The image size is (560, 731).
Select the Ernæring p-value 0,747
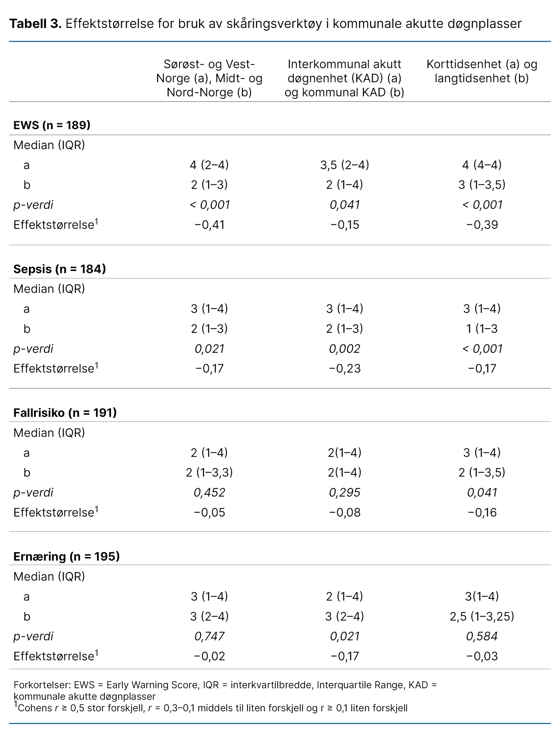(209, 636)
